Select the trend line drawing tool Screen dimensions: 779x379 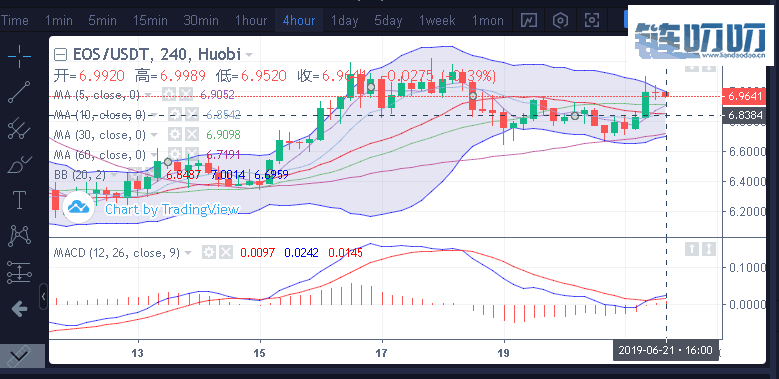pyautogui.click(x=20, y=92)
